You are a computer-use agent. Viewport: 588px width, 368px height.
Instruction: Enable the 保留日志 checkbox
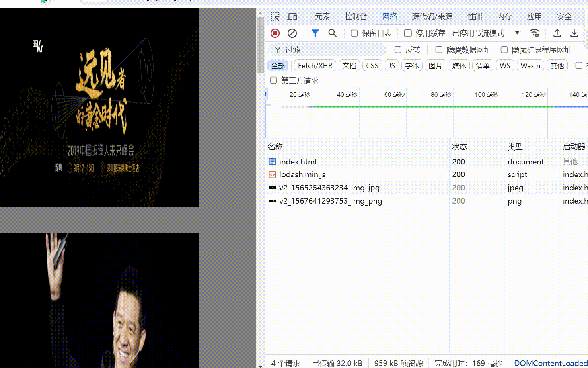(354, 33)
